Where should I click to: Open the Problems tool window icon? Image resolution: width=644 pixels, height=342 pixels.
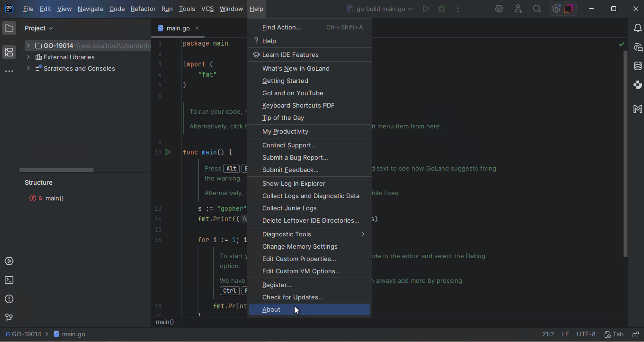coord(9,299)
